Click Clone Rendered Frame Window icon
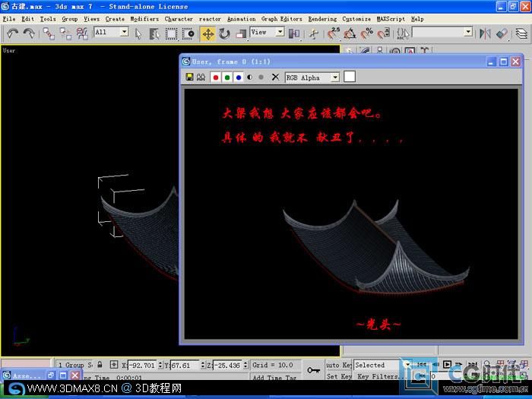 tap(201, 77)
